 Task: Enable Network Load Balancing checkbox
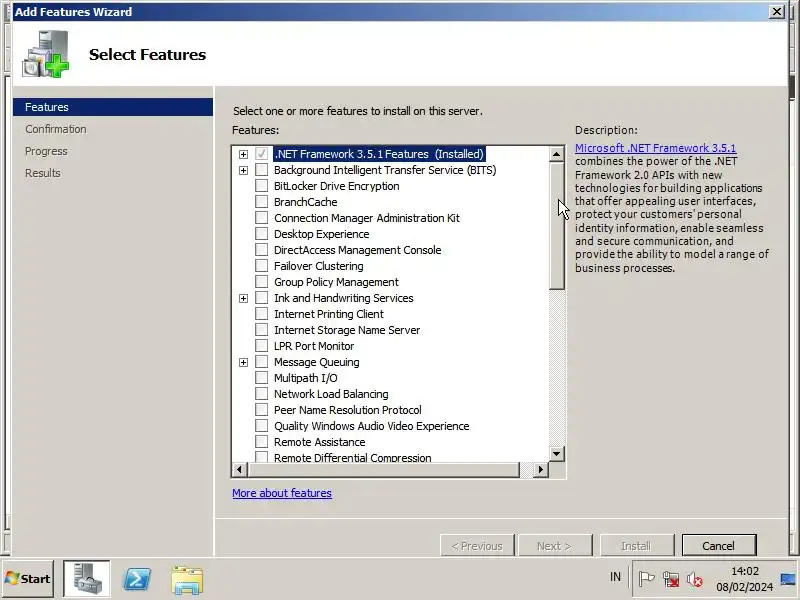[261, 393]
